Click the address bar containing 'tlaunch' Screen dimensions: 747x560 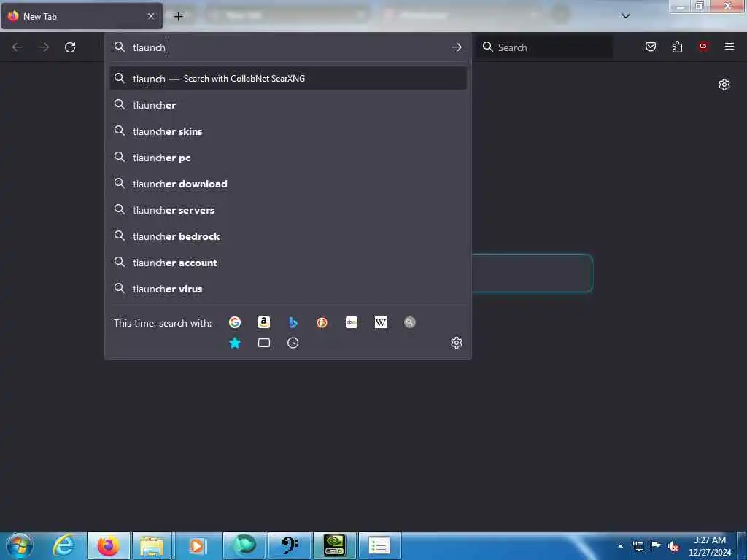(287, 47)
